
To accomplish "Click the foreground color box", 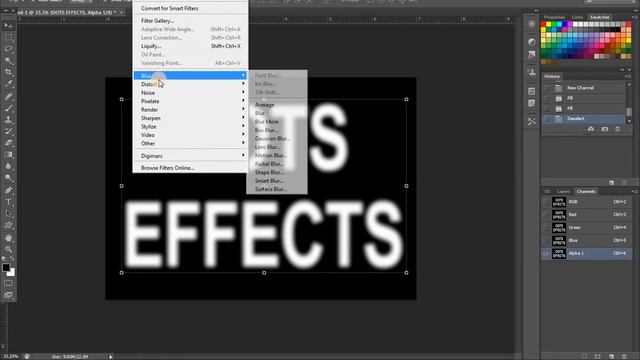I will pos(6,268).
